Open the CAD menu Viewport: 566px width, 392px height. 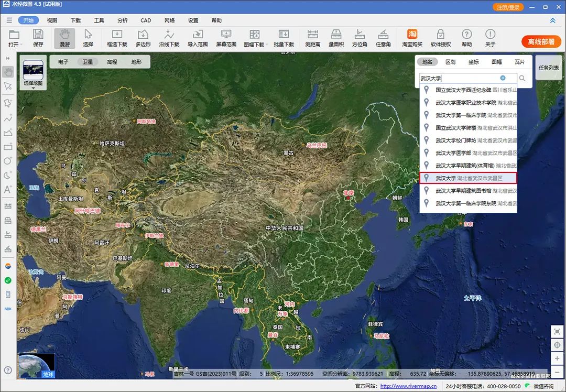click(x=146, y=20)
